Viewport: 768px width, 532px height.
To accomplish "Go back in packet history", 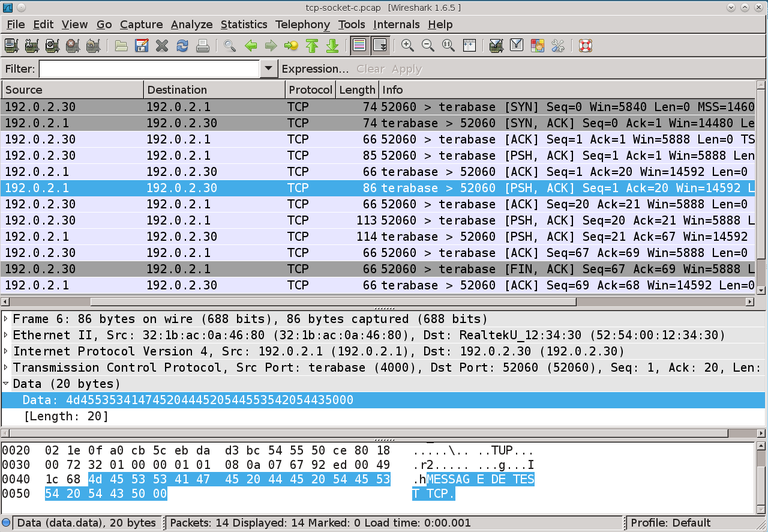I will pyautogui.click(x=251, y=46).
